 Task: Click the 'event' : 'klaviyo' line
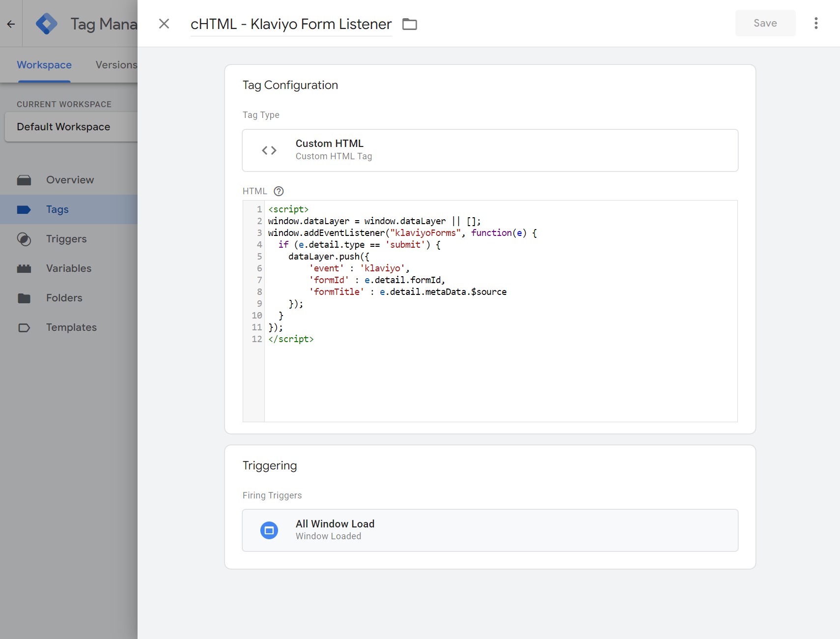359,268
